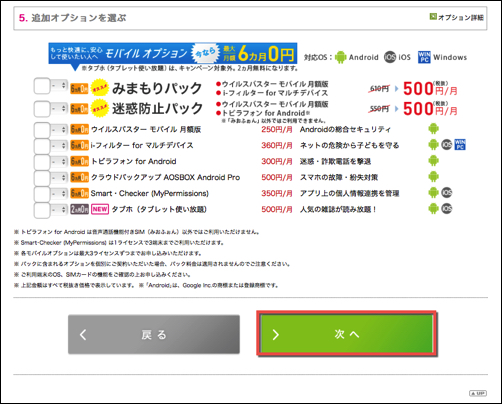Click 6カ月0円 badge on 迷惑防止パック row
The height and width of the screenshot is (404, 502).
[79, 109]
